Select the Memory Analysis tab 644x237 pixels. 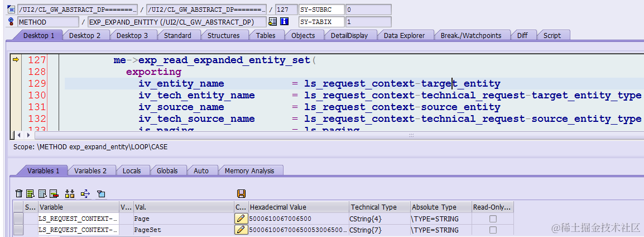click(x=249, y=170)
